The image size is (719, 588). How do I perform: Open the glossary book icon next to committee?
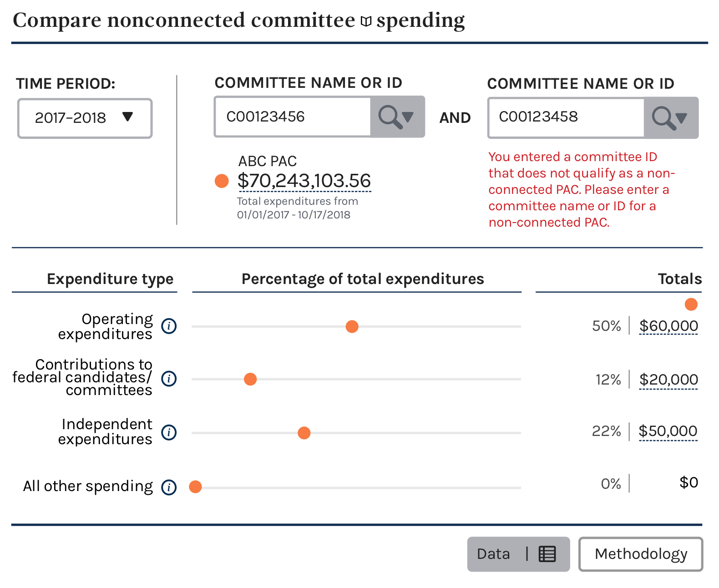click(366, 21)
